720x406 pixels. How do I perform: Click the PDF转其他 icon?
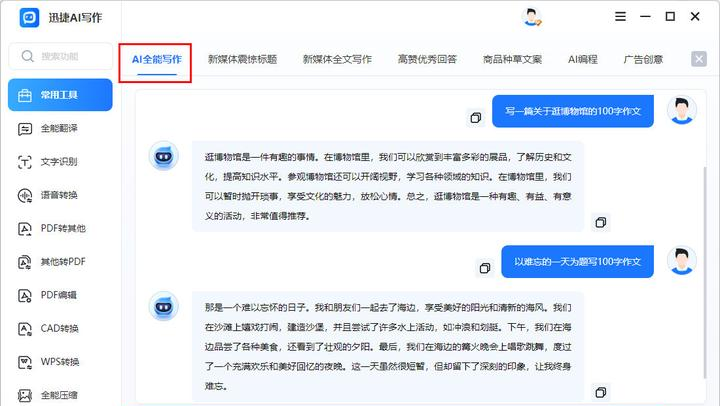25,229
